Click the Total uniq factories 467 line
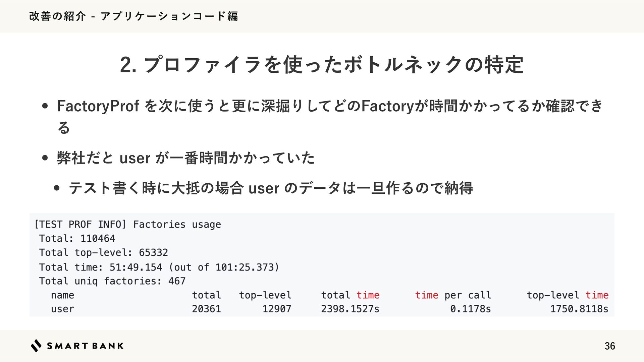Image resolution: width=644 pixels, height=362 pixels. pos(112,281)
